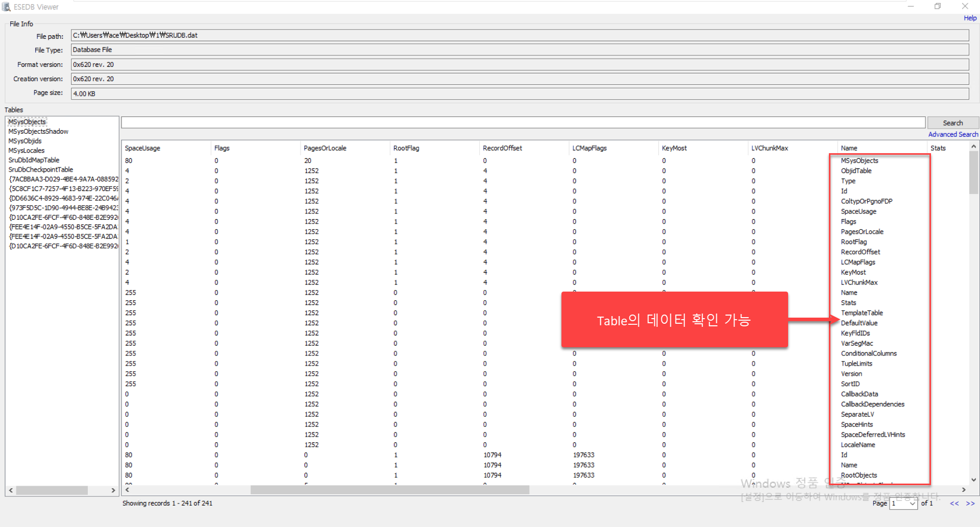Go to next page with >> link
This screenshot has width=980, height=527.
coord(970,504)
